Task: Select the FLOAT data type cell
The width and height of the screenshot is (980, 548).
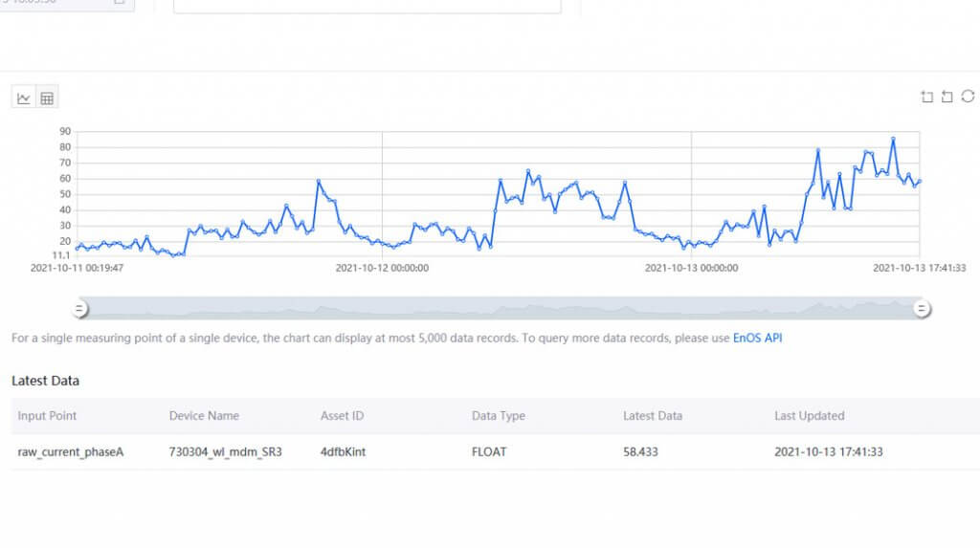Action: click(x=489, y=451)
